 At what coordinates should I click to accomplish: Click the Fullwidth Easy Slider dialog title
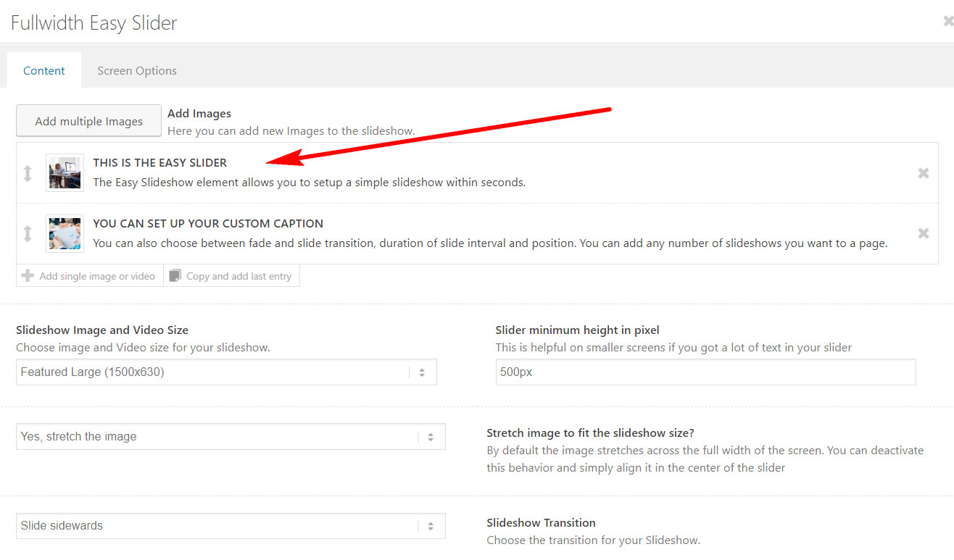pyautogui.click(x=94, y=22)
